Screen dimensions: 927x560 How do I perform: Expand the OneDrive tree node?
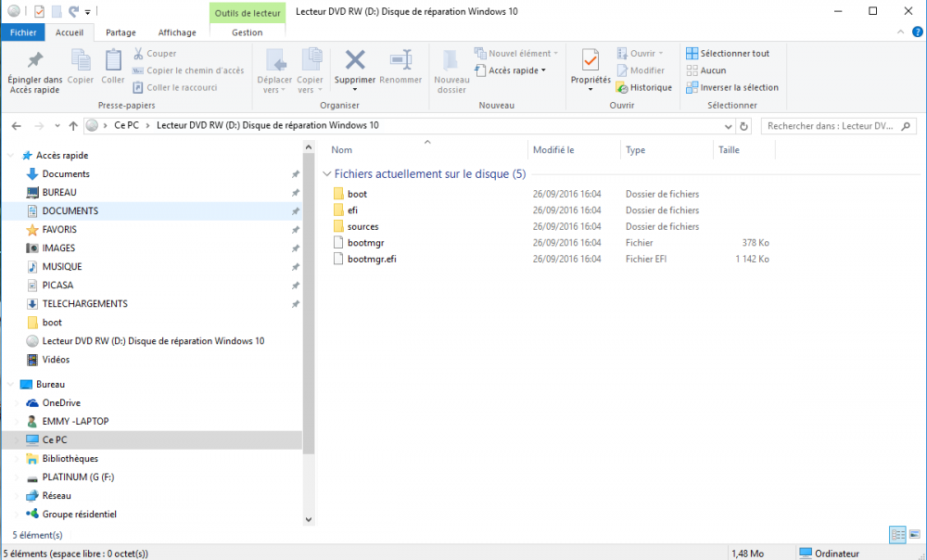pos(16,403)
